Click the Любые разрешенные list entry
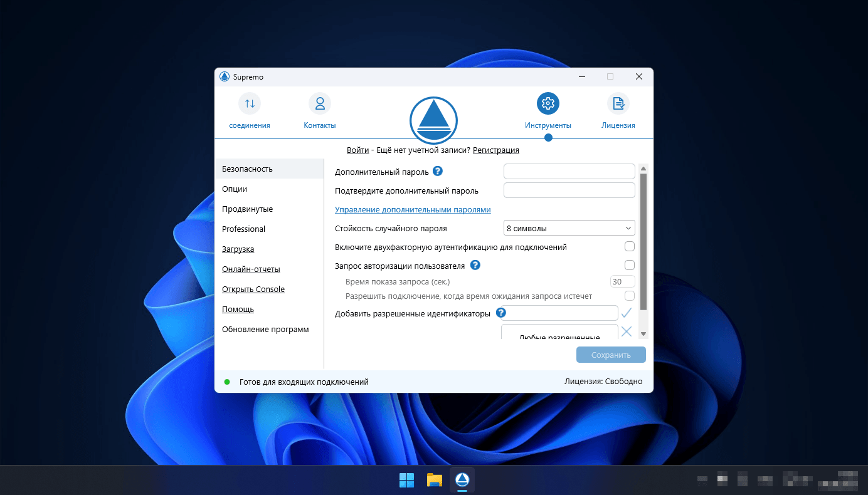 pos(559,337)
